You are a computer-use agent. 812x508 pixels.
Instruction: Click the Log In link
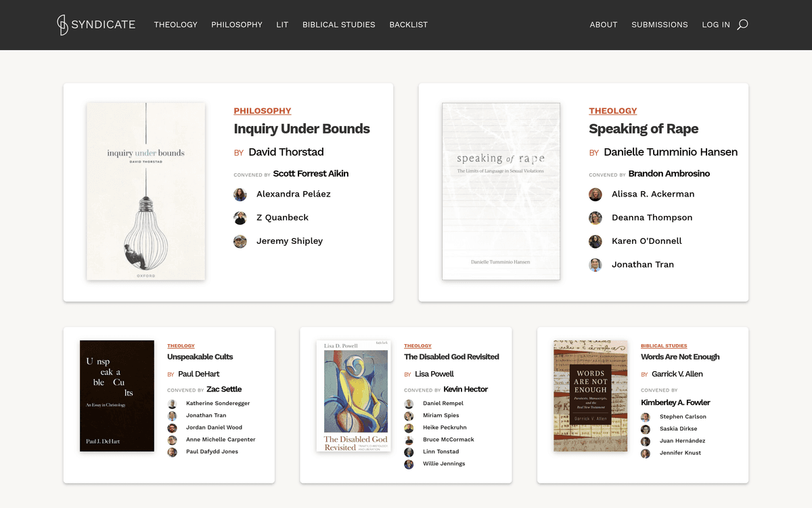(x=716, y=24)
